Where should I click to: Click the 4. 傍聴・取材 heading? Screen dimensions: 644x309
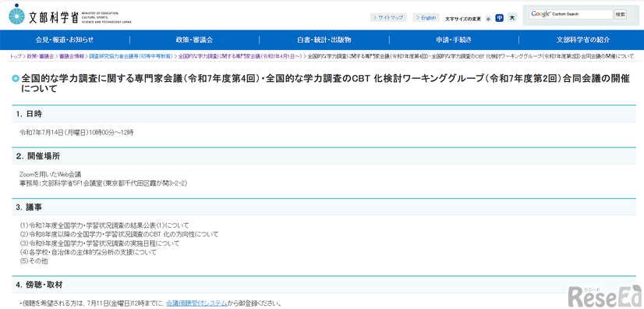coord(324,284)
